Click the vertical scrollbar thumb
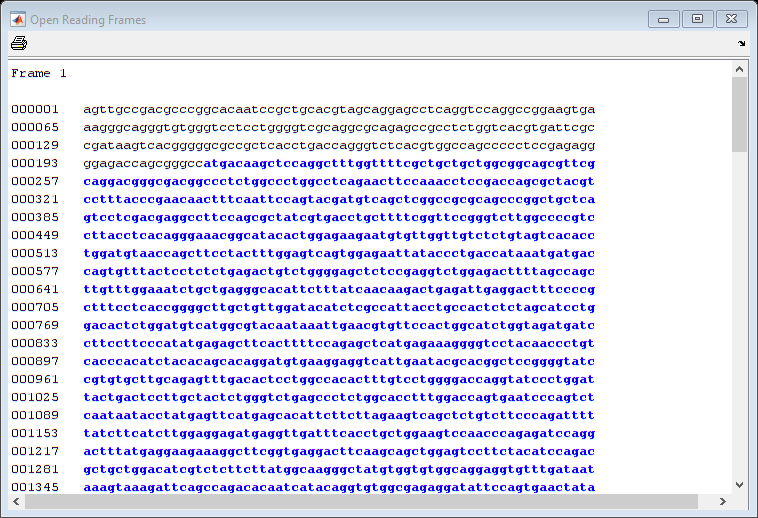758x518 pixels. click(739, 115)
